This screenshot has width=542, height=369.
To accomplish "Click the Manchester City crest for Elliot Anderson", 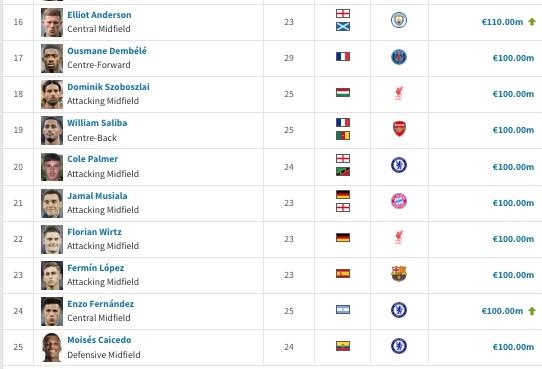I will point(399,20).
